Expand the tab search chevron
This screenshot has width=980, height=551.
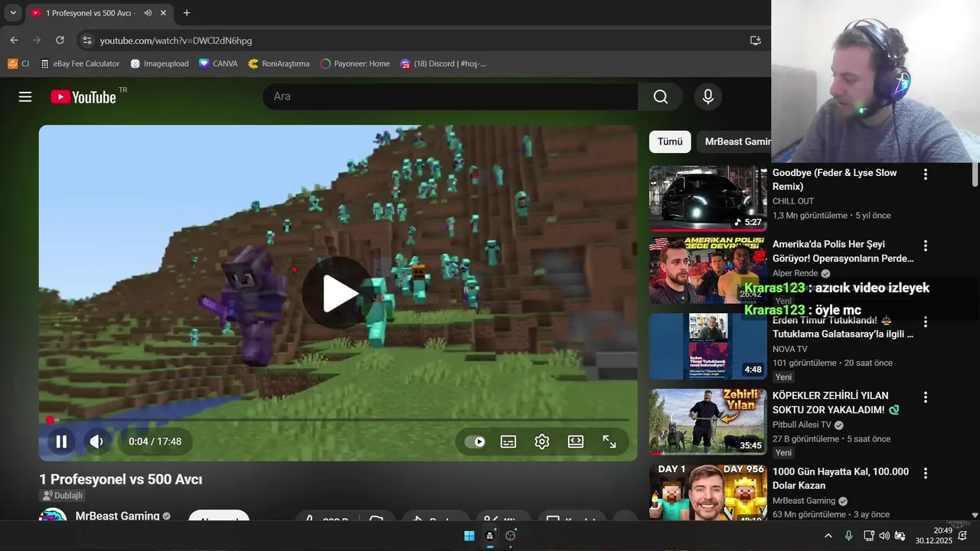tap(13, 13)
